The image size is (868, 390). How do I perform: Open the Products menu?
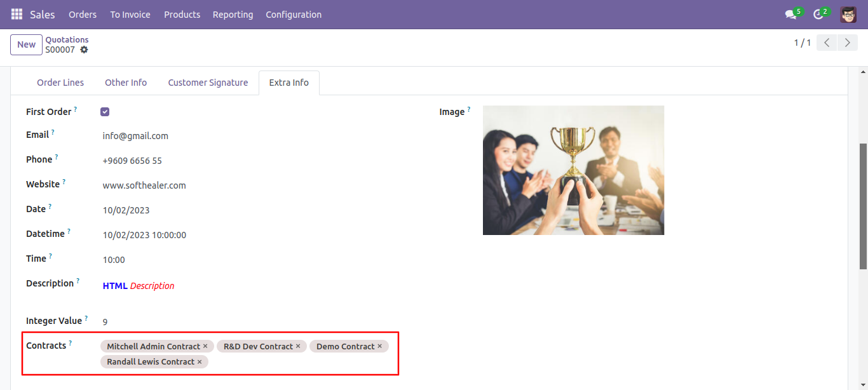point(182,15)
